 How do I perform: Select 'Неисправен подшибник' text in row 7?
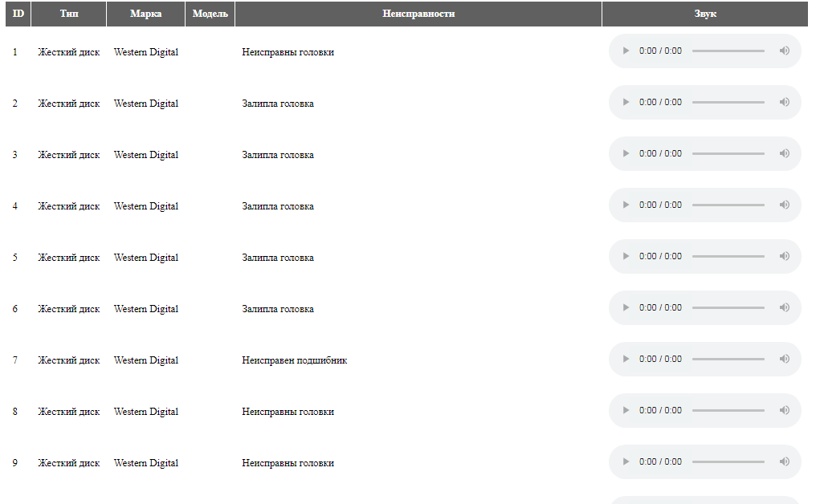point(295,360)
